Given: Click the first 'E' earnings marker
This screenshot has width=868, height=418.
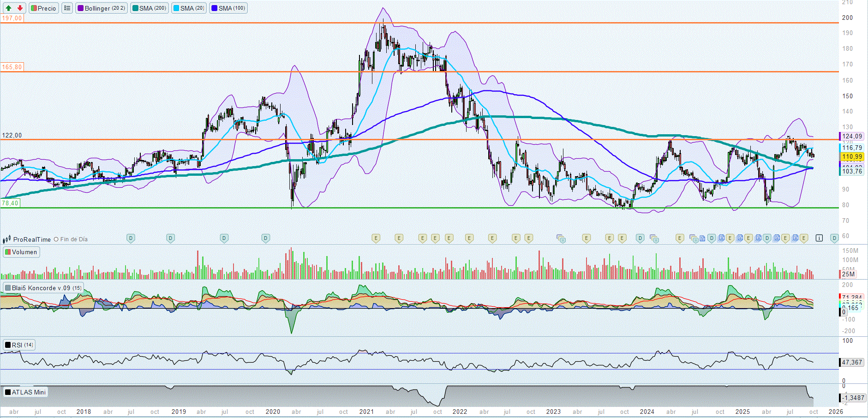Looking at the screenshot, I should 376,238.
